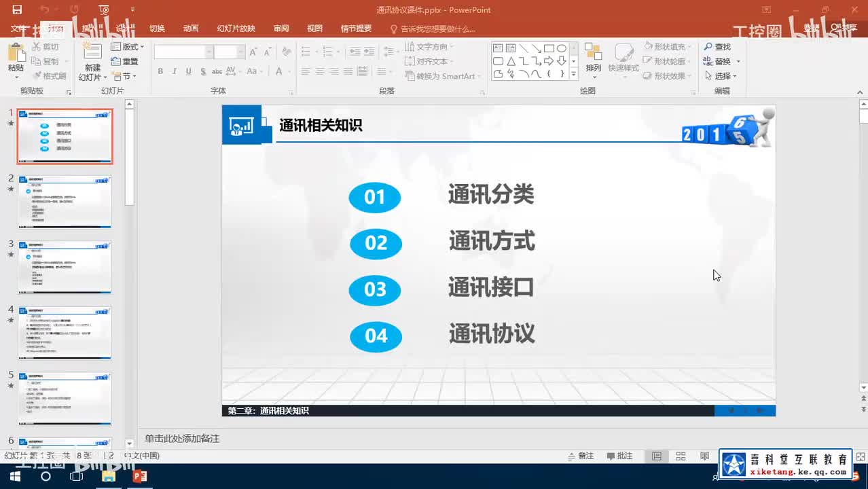Open the Slide Show (幻灯片放映) tab
This screenshot has width=868, height=489.
[236, 29]
